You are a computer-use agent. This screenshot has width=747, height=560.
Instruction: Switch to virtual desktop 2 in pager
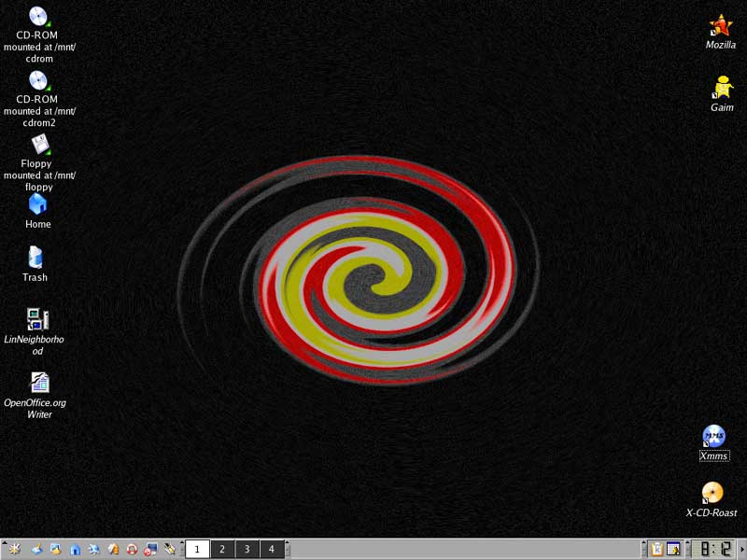222,550
